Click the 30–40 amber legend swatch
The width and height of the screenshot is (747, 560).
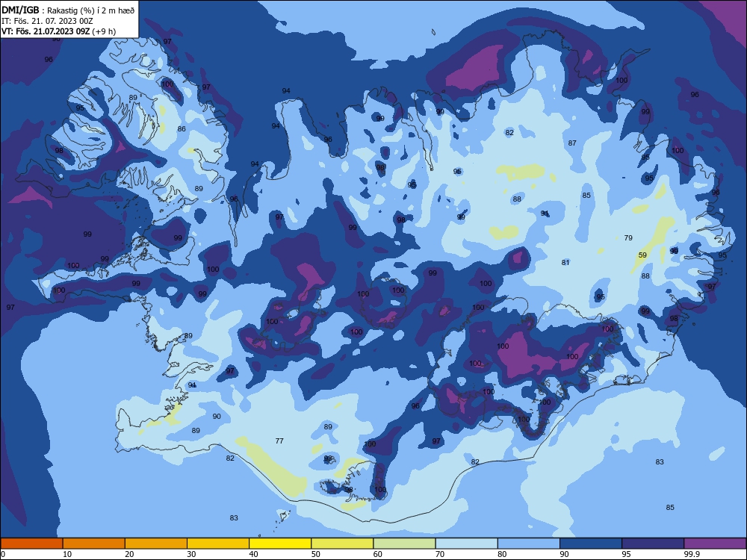[218, 544]
